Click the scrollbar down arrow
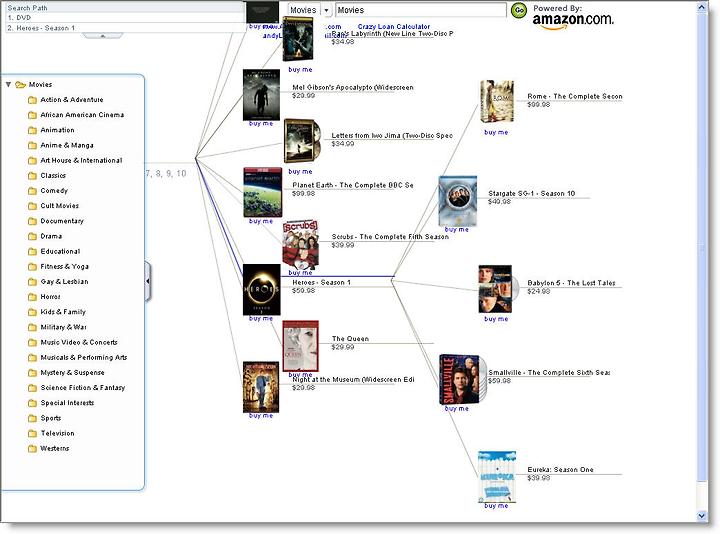 (701, 516)
